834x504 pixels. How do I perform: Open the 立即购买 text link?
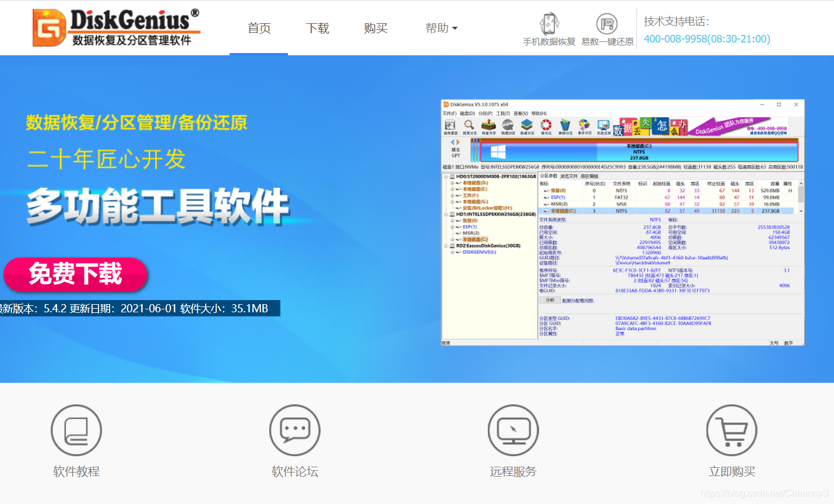[x=732, y=471]
